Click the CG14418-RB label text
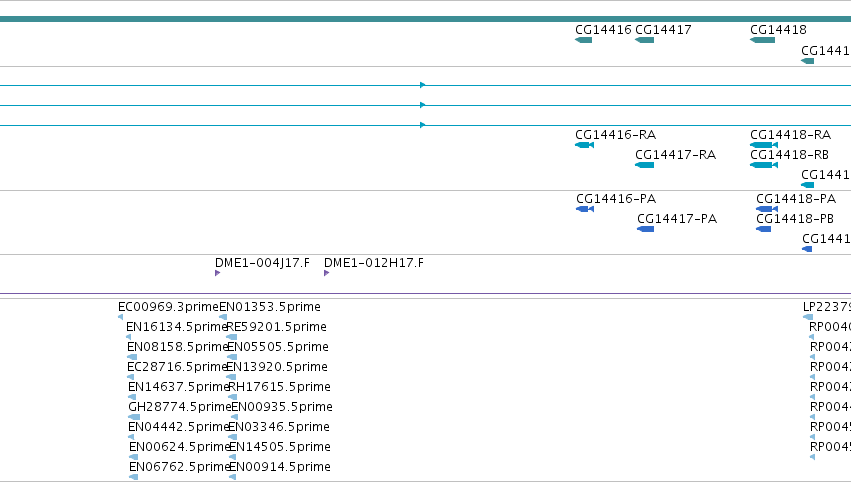The image size is (851, 482). pyautogui.click(x=789, y=155)
